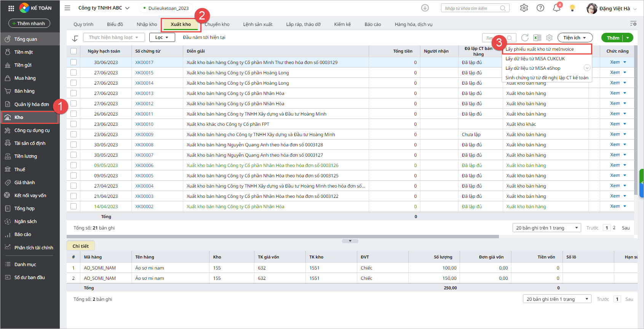644x329 pixels.
Task: Open Mua hàng module
Action: (30, 78)
